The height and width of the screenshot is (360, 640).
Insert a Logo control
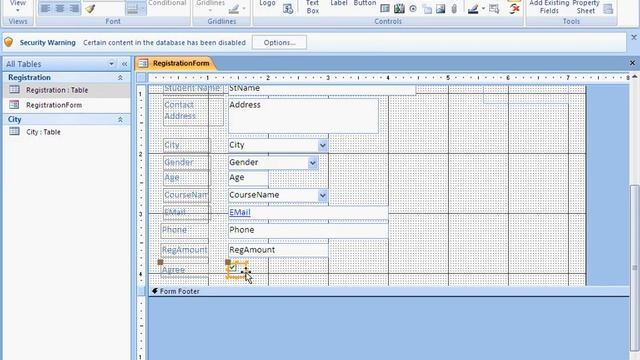point(267,3)
